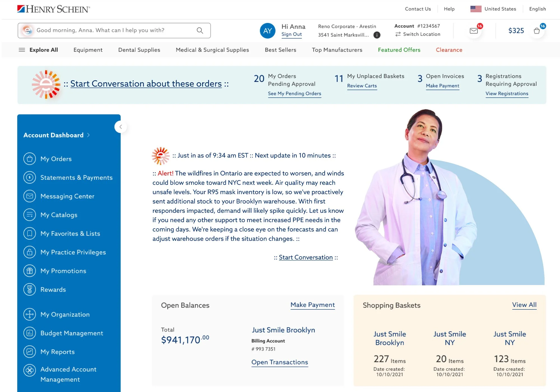Click the location info icon
Image resolution: width=560 pixels, height=392 pixels.
click(x=377, y=35)
